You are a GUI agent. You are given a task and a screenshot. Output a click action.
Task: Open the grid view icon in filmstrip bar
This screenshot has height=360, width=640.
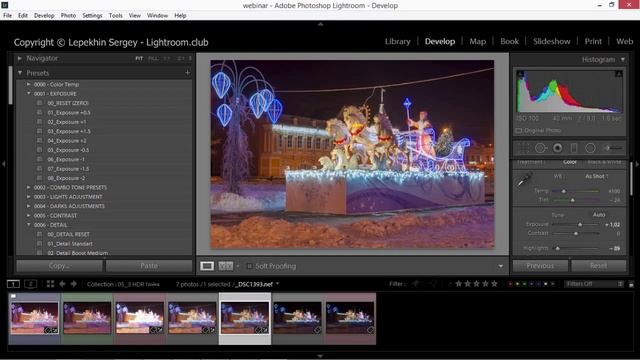50,284
